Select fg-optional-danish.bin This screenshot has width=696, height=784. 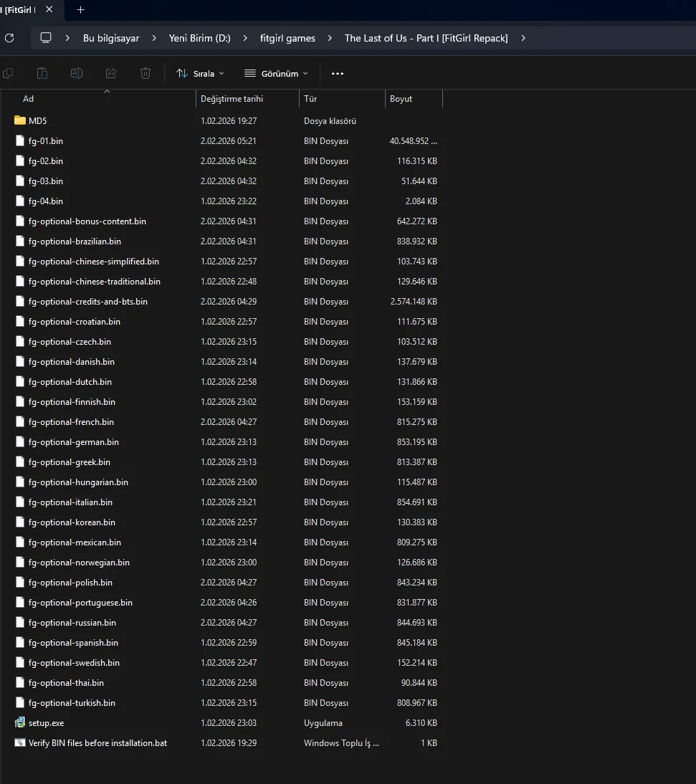point(72,361)
